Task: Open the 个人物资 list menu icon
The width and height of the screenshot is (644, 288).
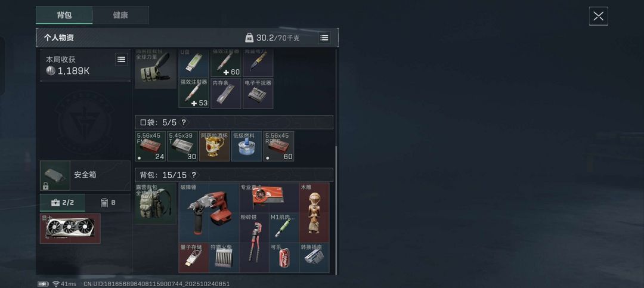Action: 324,38
